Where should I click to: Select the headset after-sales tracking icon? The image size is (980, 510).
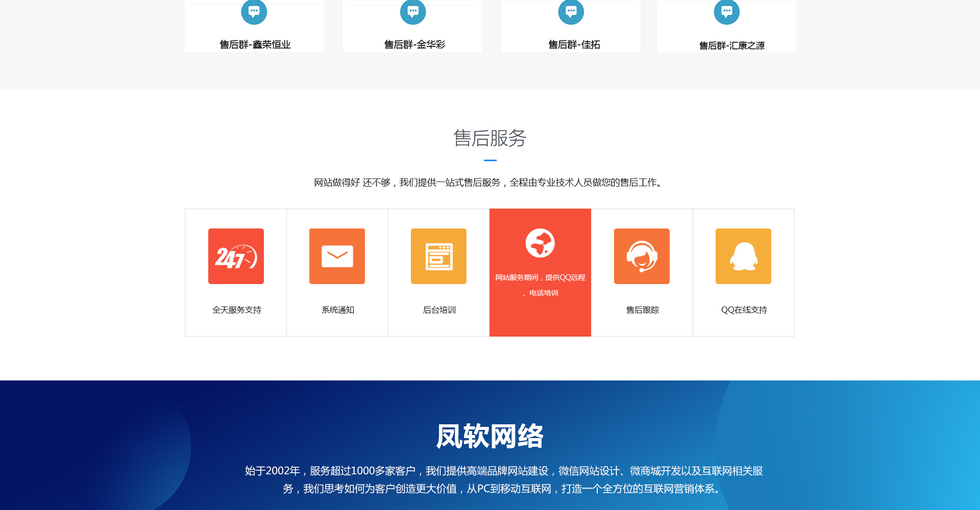[x=642, y=256]
